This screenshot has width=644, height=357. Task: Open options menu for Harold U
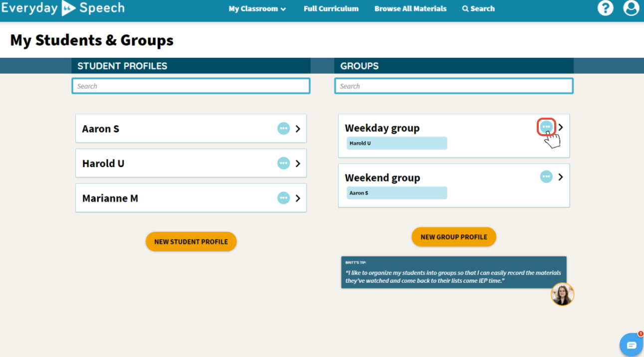coord(283,163)
